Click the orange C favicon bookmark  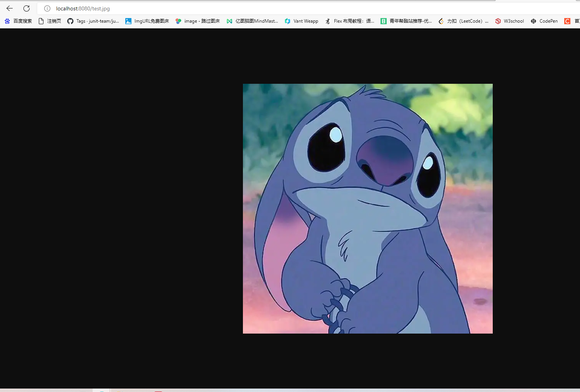click(x=567, y=21)
